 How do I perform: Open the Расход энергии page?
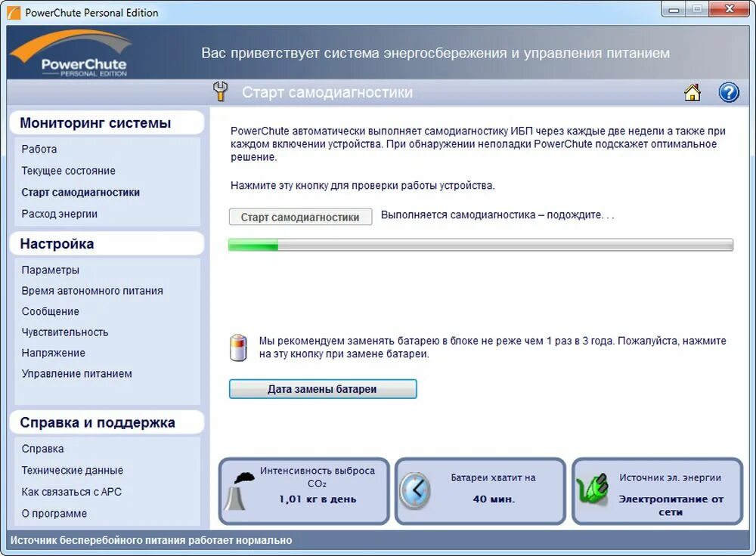tap(59, 214)
